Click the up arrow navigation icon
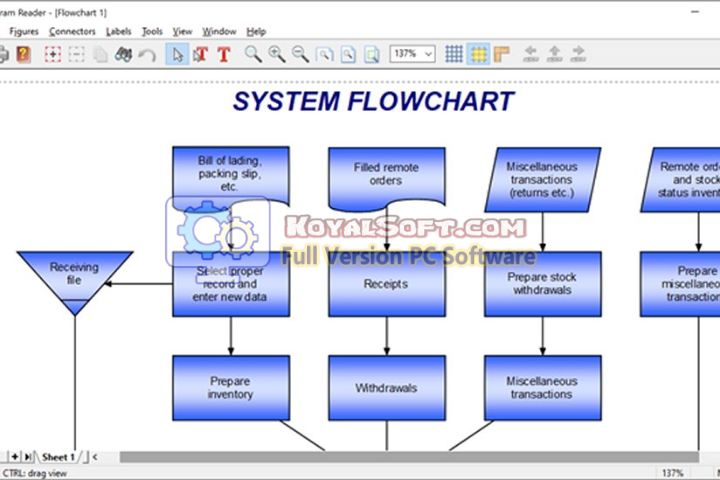This screenshot has width=720, height=480. pos(554,54)
